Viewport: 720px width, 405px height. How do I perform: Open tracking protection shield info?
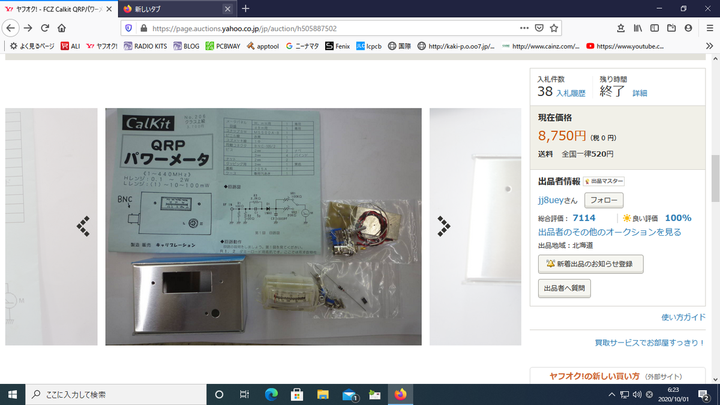point(129,28)
